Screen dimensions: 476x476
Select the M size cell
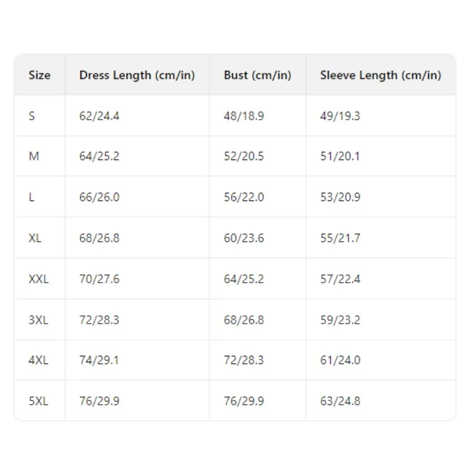(34, 156)
